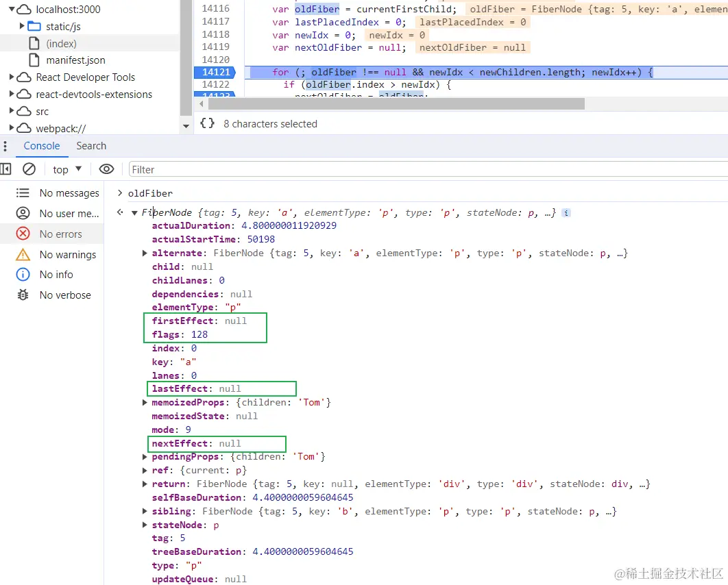Image resolution: width=728 pixels, height=585 pixels.
Task: Click line number 14122 in gutter
Action: (215, 84)
